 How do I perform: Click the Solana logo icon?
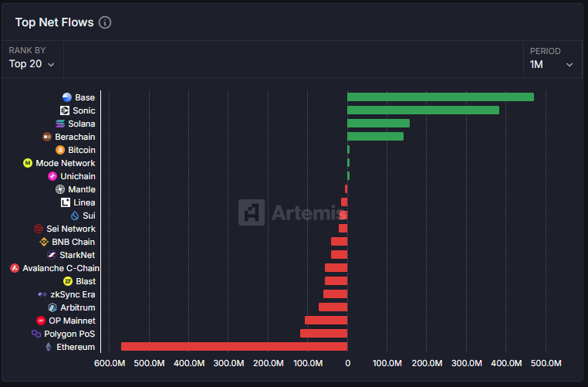60,124
